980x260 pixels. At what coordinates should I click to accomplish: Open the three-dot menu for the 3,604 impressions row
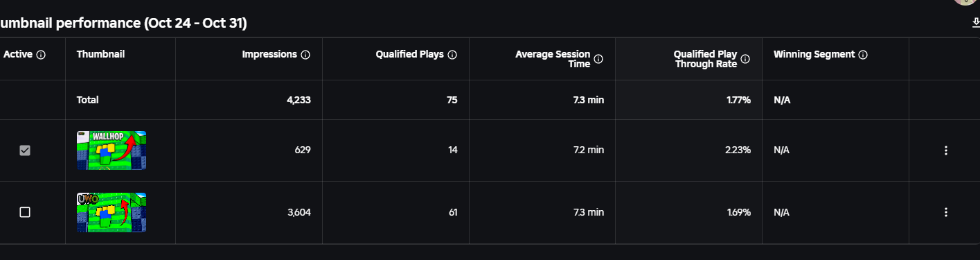click(x=945, y=212)
